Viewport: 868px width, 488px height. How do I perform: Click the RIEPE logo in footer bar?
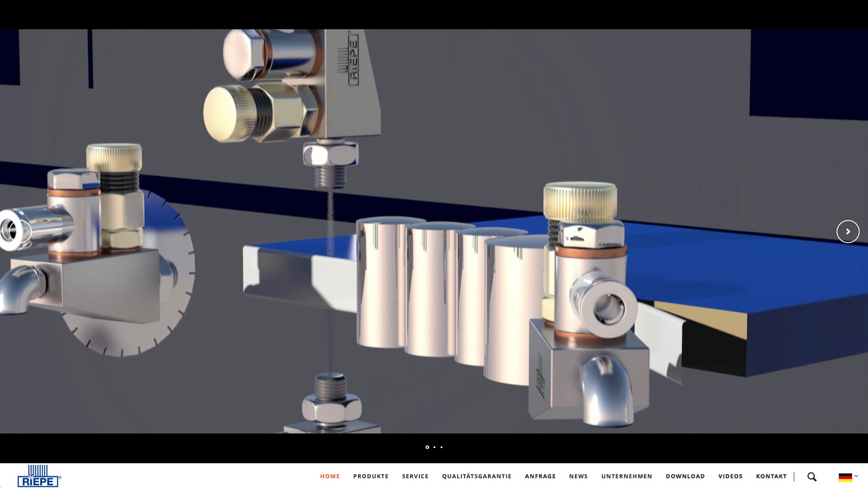pos(39,476)
